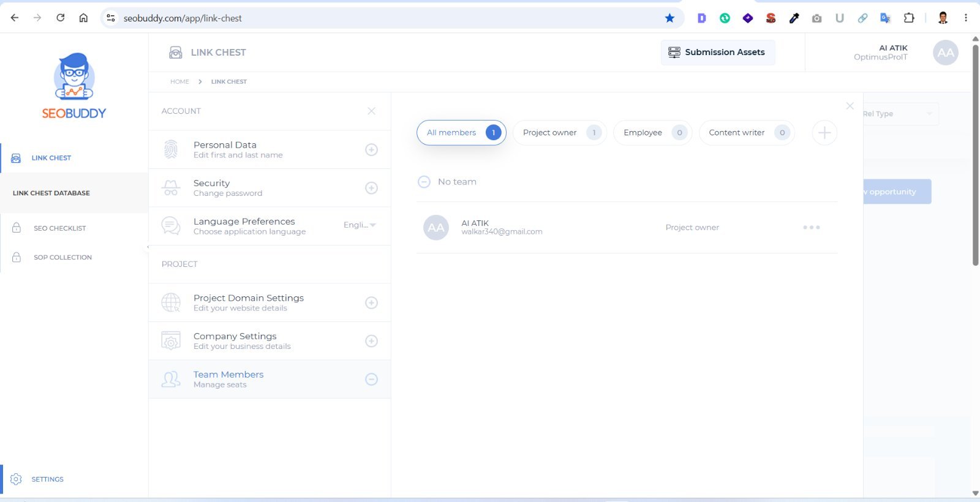The width and height of the screenshot is (980, 502).
Task: Click the Link Chest header icon
Action: [176, 53]
